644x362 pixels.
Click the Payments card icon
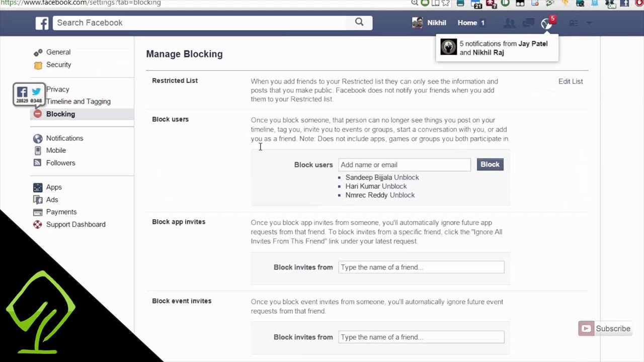pyautogui.click(x=38, y=212)
